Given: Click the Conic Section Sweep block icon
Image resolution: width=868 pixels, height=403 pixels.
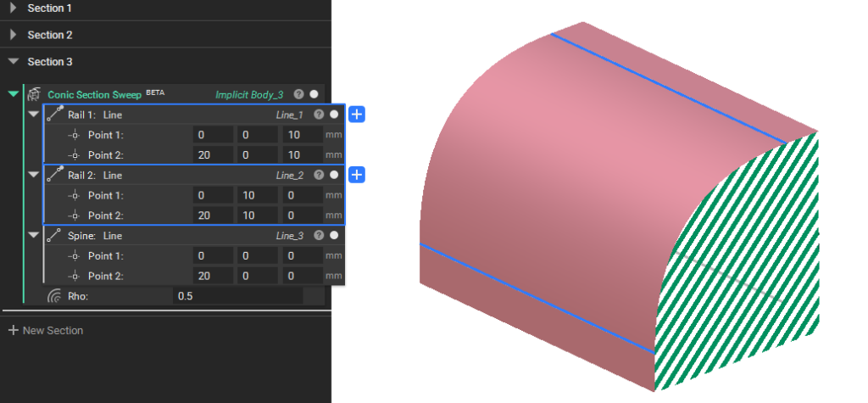Looking at the screenshot, I should 35,95.
